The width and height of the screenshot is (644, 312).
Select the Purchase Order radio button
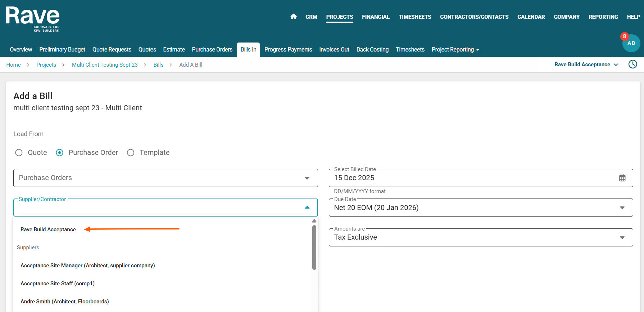(x=60, y=153)
